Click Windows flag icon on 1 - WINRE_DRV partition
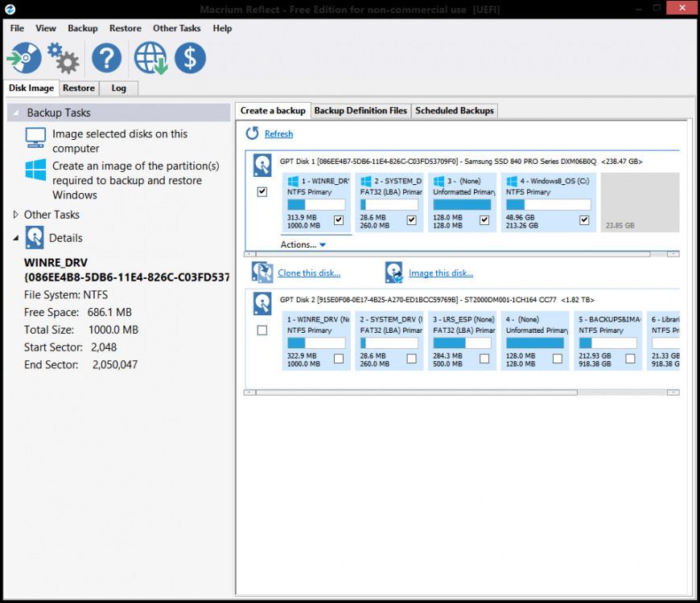Image resolution: width=700 pixels, height=603 pixels. pos(293,181)
